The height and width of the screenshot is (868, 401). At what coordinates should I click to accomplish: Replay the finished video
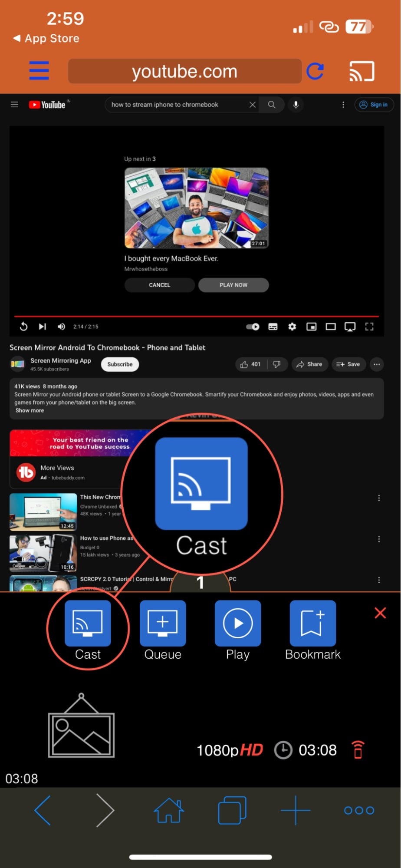coord(24,327)
